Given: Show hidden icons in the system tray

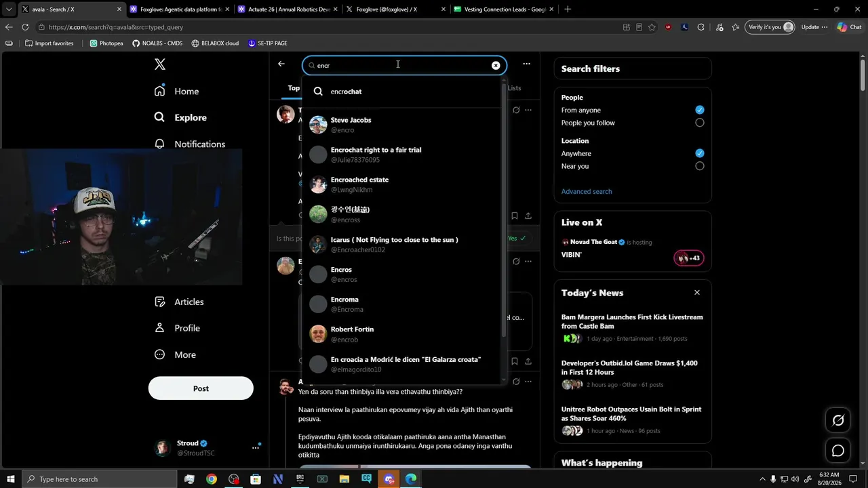Looking at the screenshot, I should click(x=762, y=479).
